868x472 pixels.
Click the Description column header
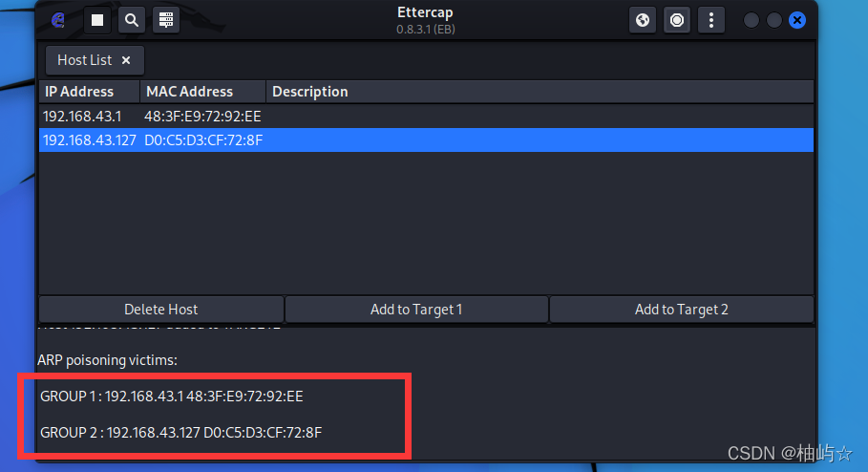[x=540, y=92]
